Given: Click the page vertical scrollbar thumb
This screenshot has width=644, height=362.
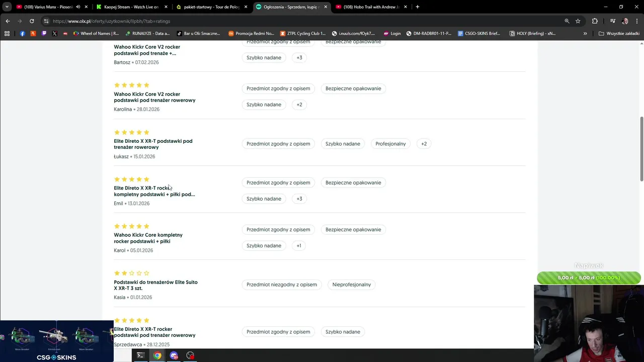Looking at the screenshot, I should coord(641,149).
